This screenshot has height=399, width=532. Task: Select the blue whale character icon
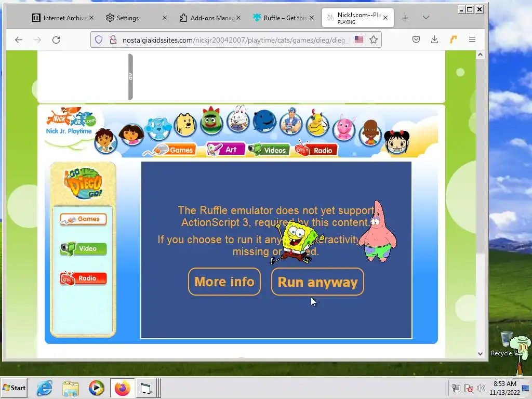(x=264, y=121)
